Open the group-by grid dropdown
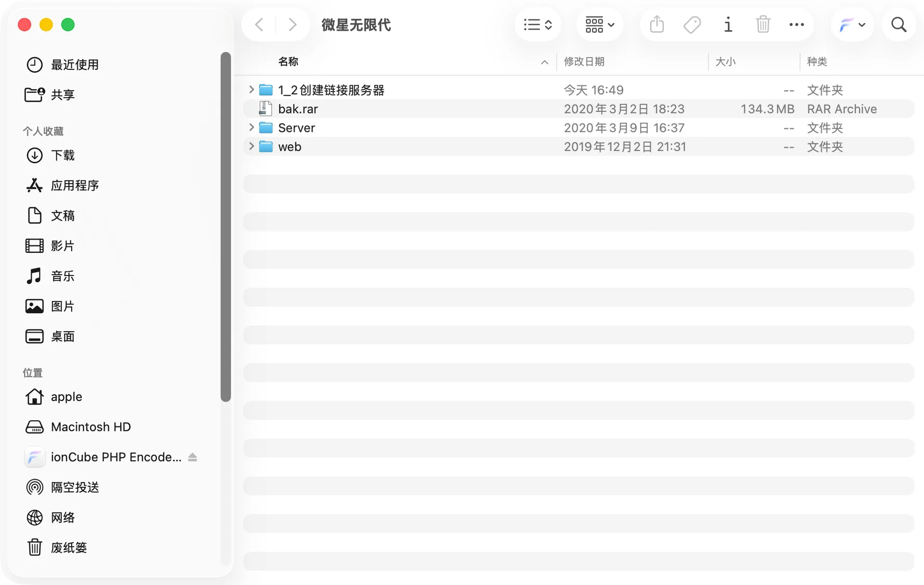The image size is (924, 585). click(600, 25)
